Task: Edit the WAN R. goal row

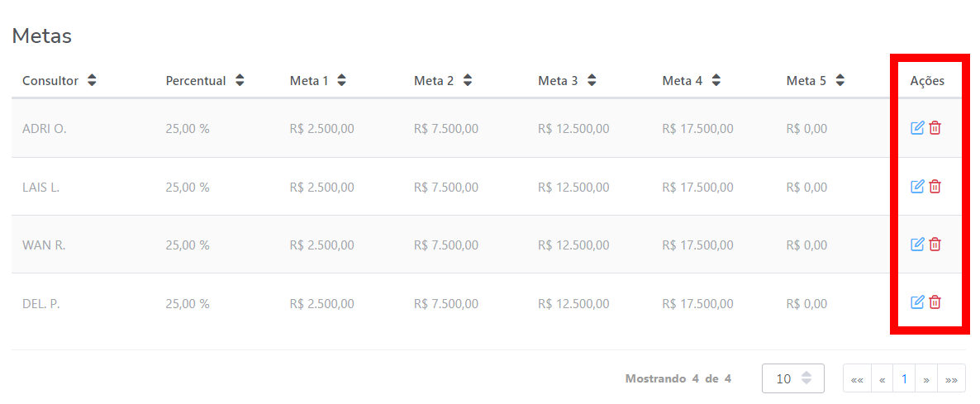Action: coord(916,245)
